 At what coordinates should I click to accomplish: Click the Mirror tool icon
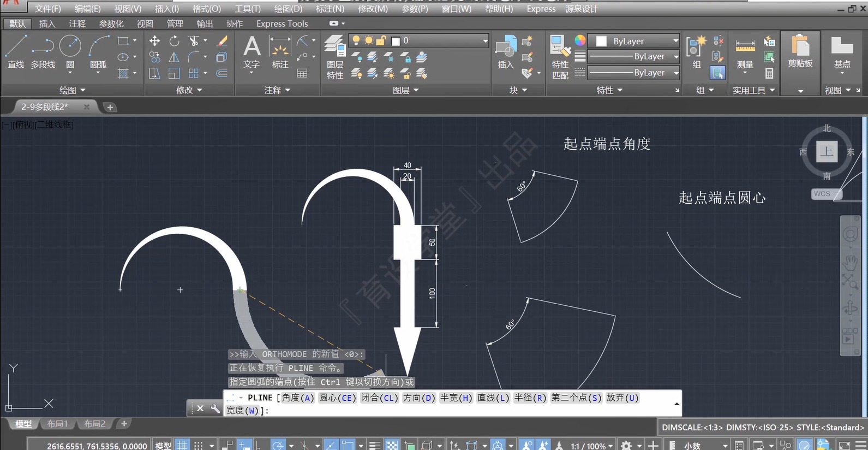point(174,57)
